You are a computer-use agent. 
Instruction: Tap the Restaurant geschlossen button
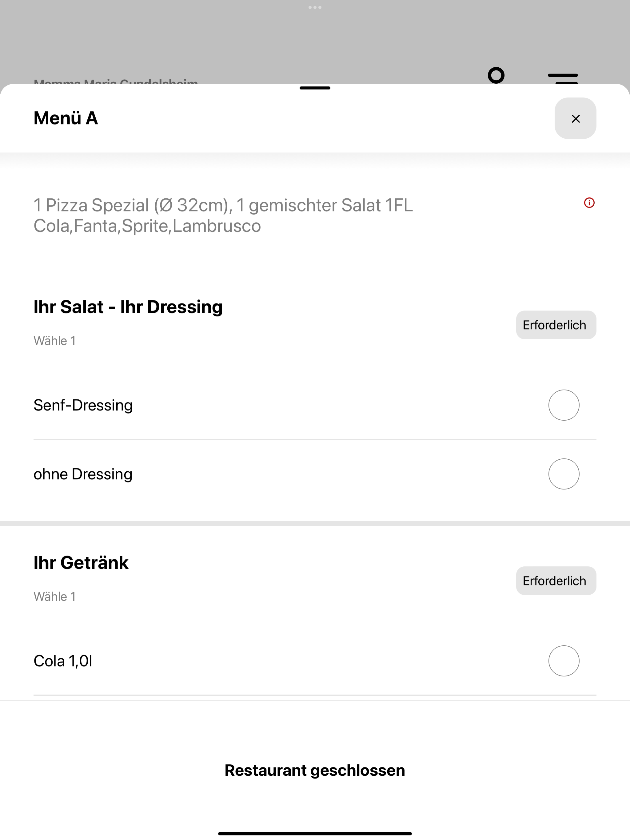tap(315, 771)
